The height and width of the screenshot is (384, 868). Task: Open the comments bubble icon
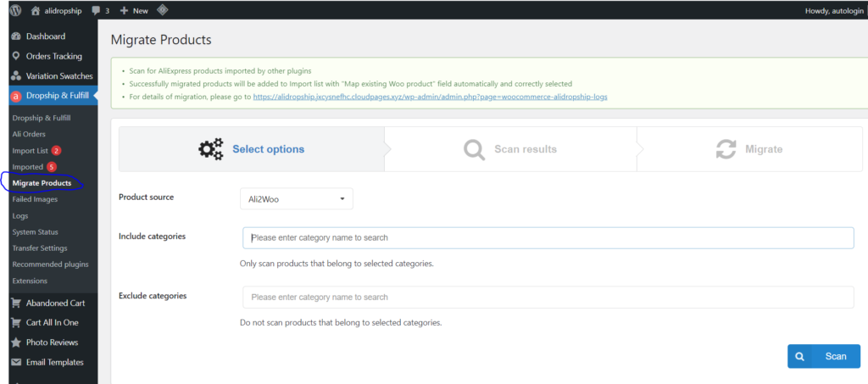click(97, 10)
